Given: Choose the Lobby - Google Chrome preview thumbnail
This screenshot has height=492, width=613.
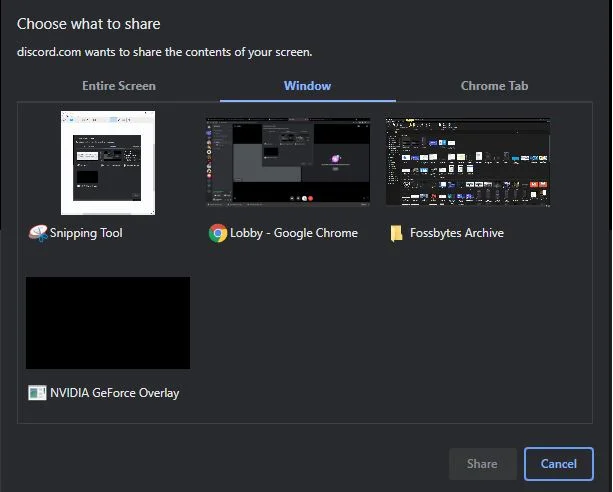Looking at the screenshot, I should (288, 162).
